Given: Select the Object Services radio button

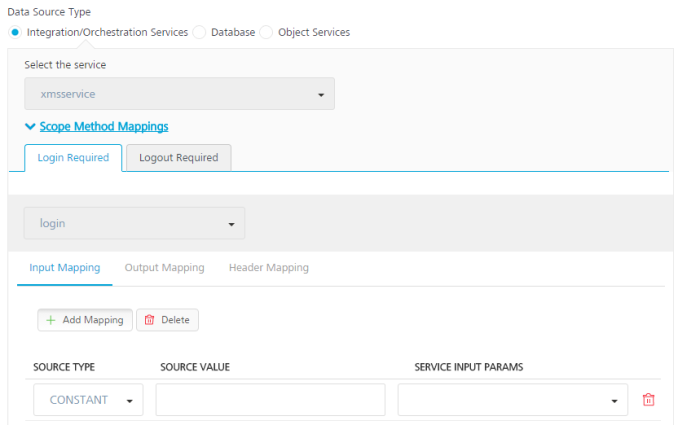Looking at the screenshot, I should coord(267,32).
